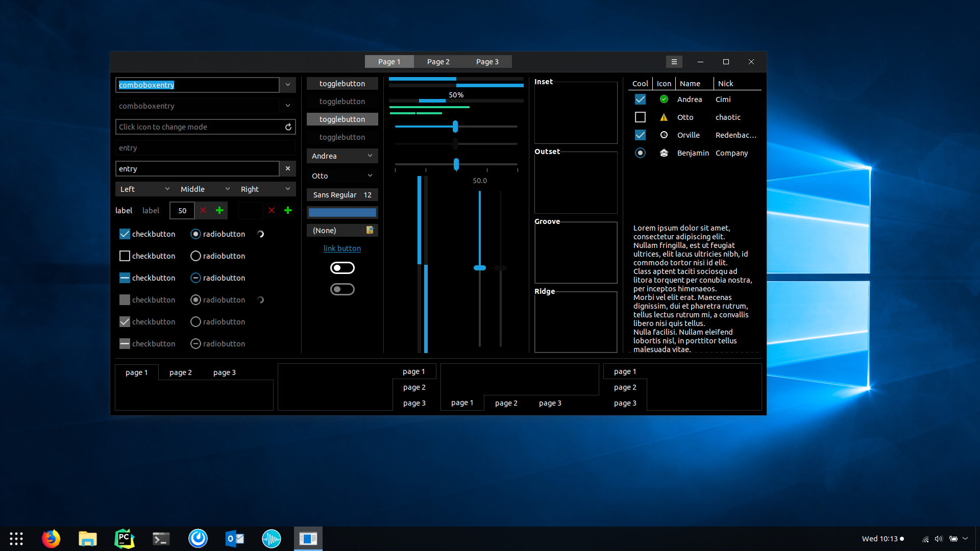Click the refresh icon in mode entry

pos(288,127)
